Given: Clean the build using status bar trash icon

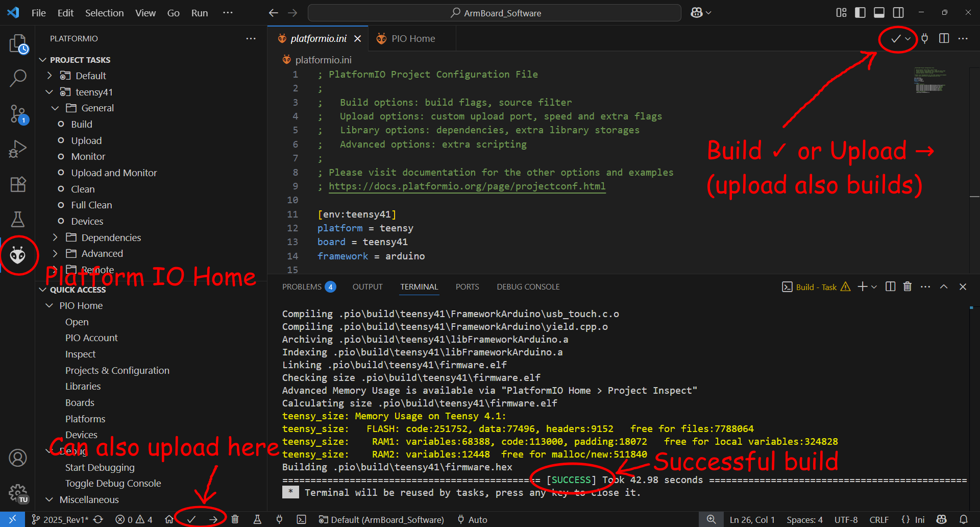Looking at the screenshot, I should (x=235, y=519).
